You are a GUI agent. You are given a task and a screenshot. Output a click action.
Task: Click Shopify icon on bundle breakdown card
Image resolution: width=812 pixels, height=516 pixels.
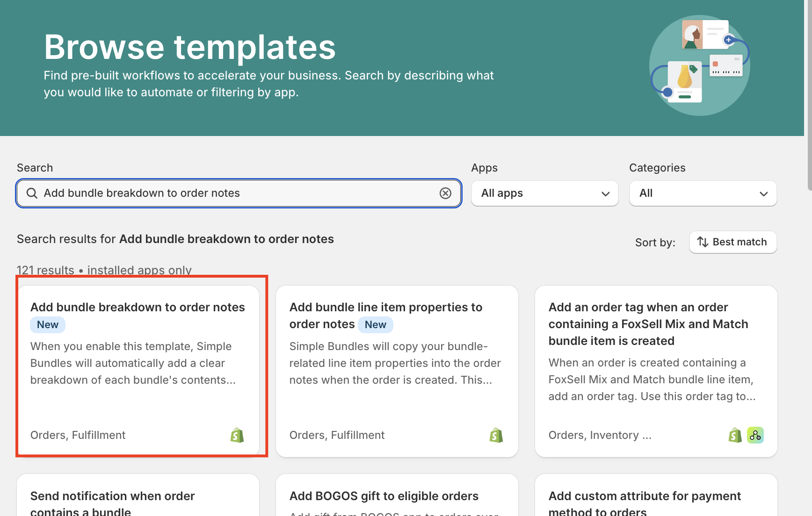237,435
